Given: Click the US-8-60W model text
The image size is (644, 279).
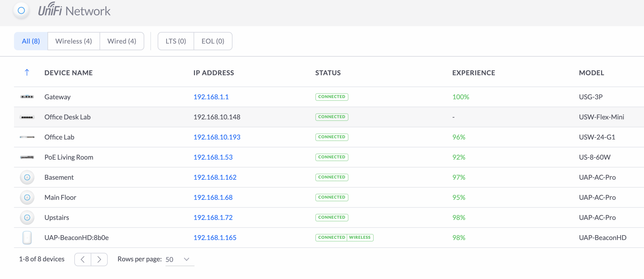Looking at the screenshot, I should (595, 157).
